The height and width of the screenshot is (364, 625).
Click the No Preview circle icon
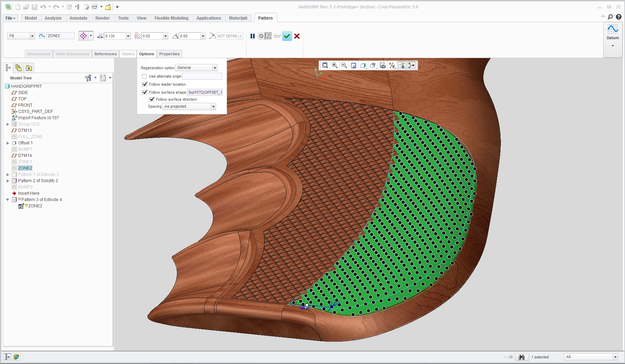pyautogui.click(x=261, y=36)
